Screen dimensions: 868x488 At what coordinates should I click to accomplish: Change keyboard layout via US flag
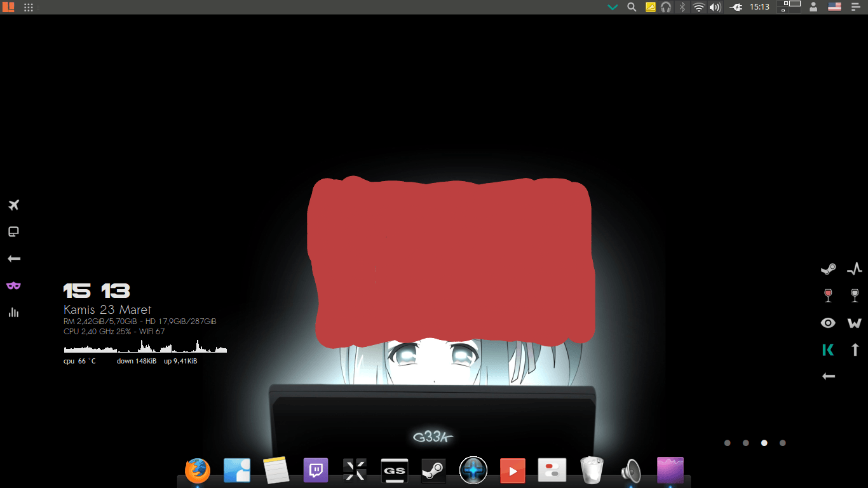(x=834, y=7)
